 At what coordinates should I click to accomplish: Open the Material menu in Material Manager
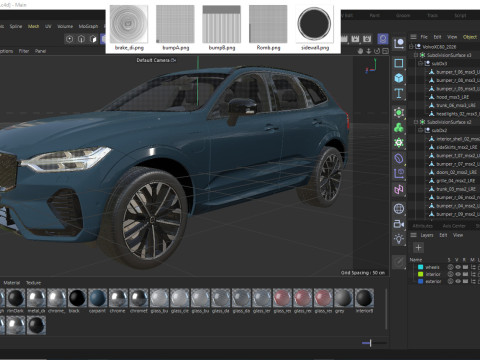(x=12, y=283)
